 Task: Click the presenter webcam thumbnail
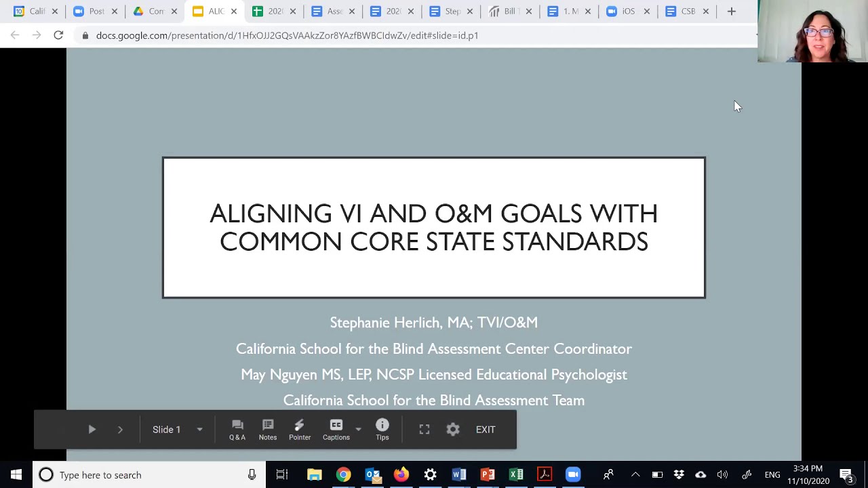click(x=813, y=31)
